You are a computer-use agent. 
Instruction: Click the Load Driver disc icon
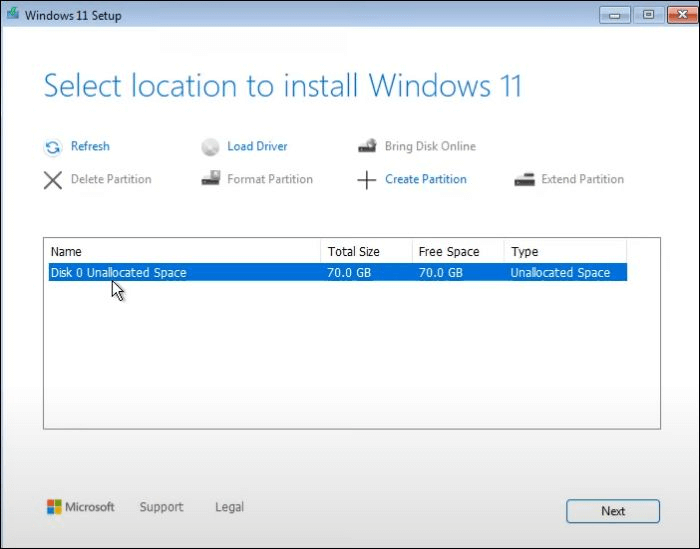click(210, 147)
